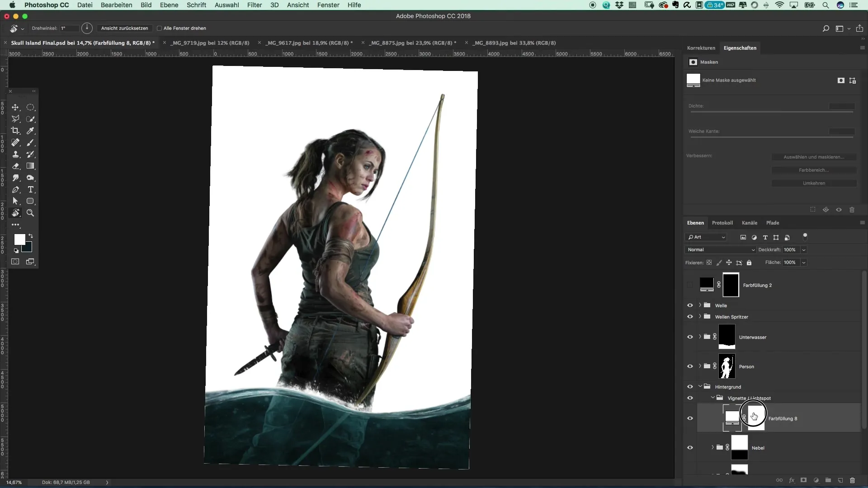Hide the Hintergrund layer group
868x488 pixels.
click(690, 387)
